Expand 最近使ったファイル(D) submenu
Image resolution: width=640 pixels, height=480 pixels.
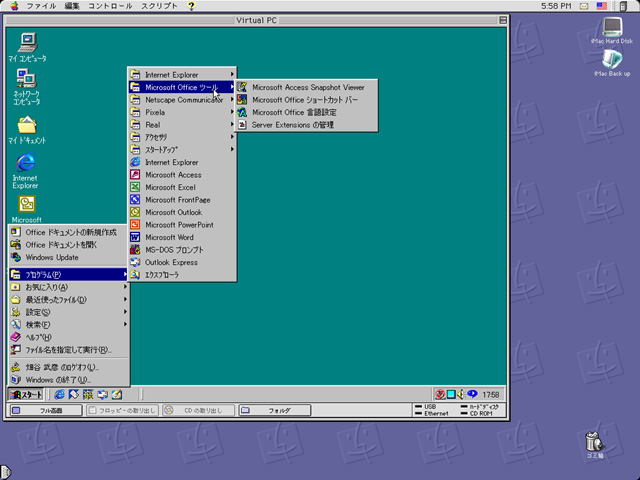click(x=69, y=300)
